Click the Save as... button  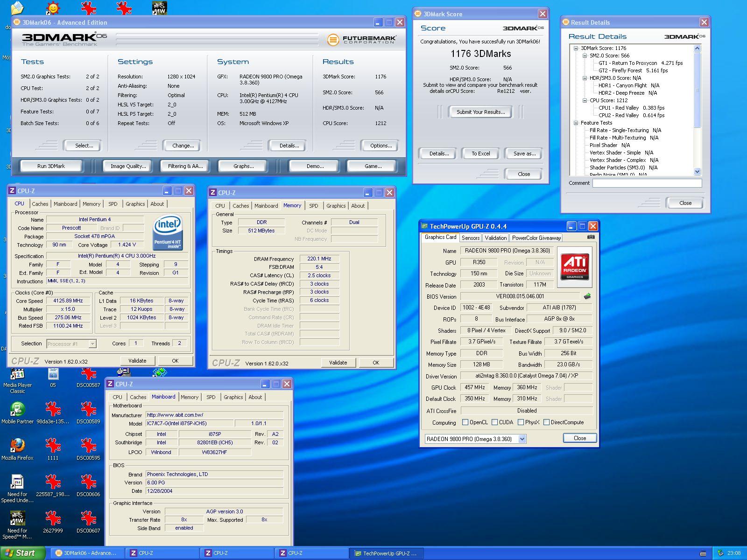(x=524, y=154)
